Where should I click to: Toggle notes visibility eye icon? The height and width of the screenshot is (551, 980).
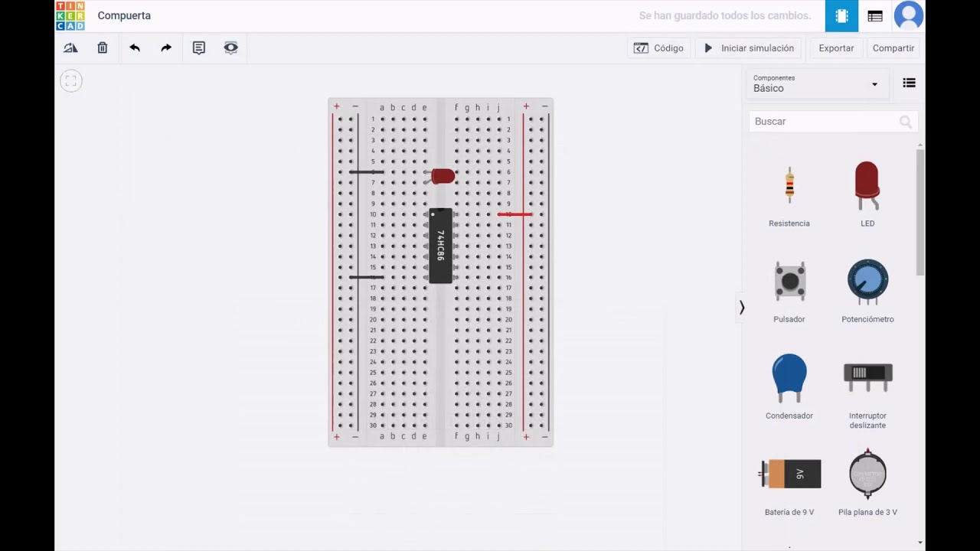tap(230, 47)
